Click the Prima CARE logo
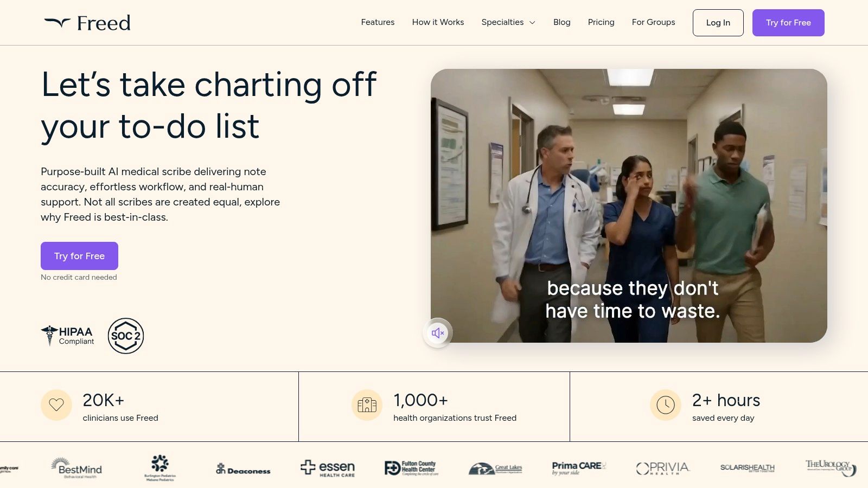This screenshot has height=488, width=868. point(578,468)
